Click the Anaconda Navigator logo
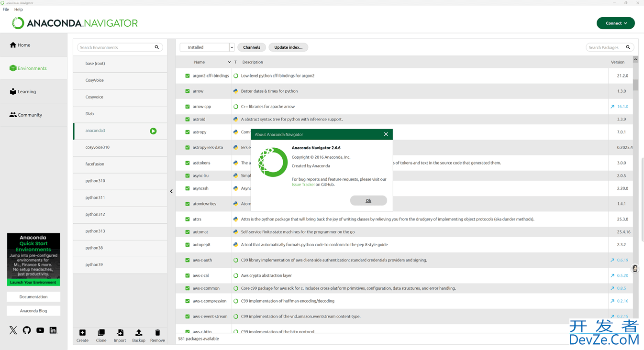The height and width of the screenshot is (350, 644). [x=75, y=23]
